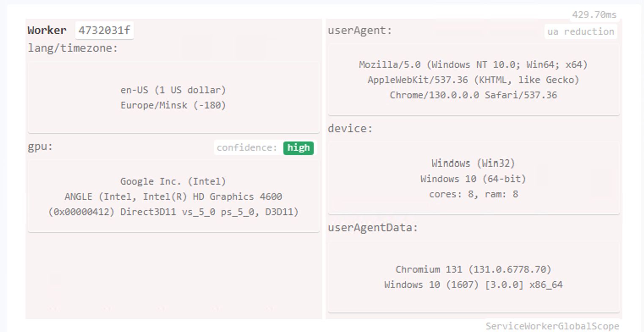This screenshot has height=332, width=644.
Task: Click the bold Worker heading
Action: pyautogui.click(x=47, y=30)
